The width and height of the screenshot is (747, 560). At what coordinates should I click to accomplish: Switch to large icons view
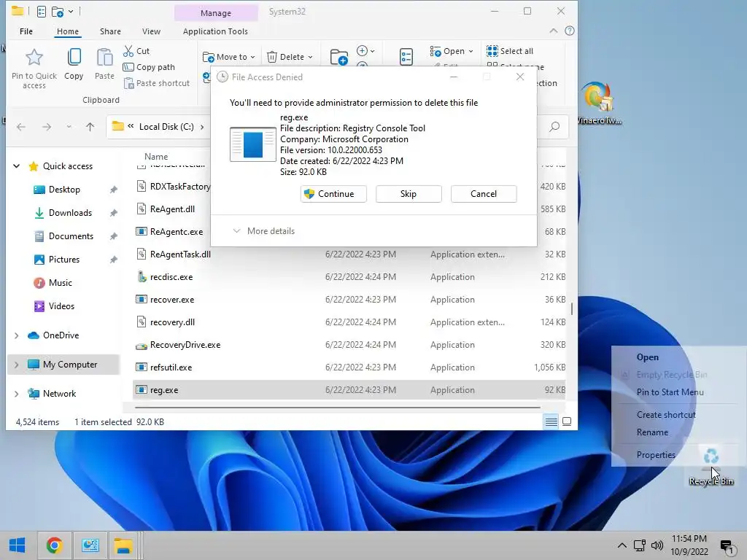tap(567, 421)
